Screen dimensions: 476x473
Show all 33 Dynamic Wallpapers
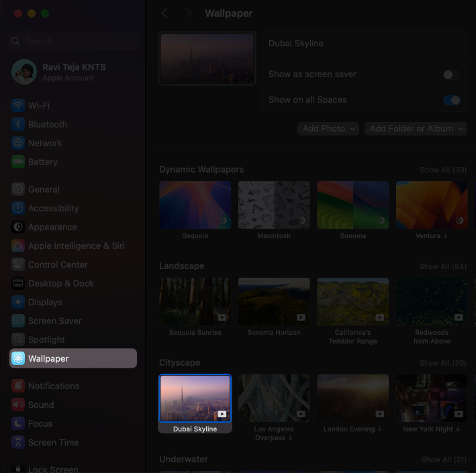pyautogui.click(x=443, y=170)
